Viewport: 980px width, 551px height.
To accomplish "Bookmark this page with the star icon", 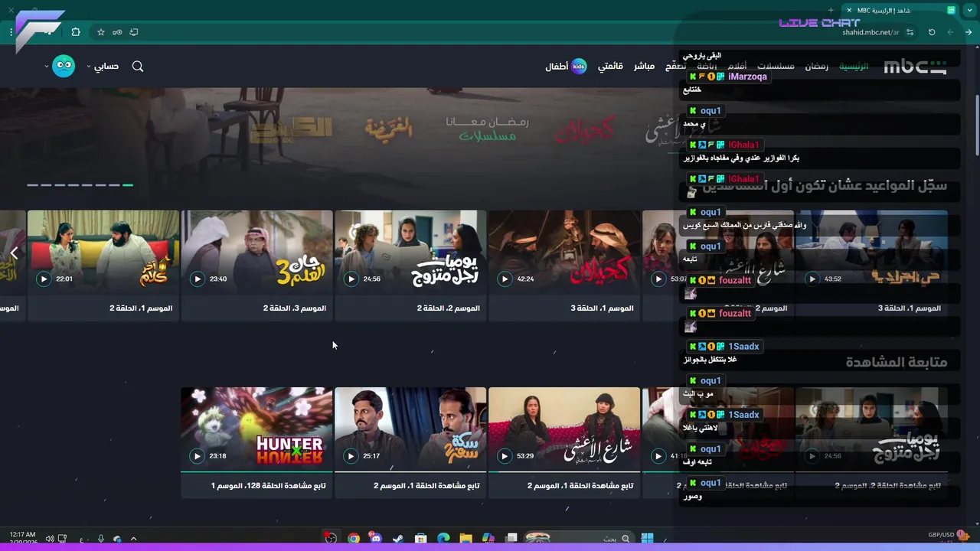I will coord(100,32).
